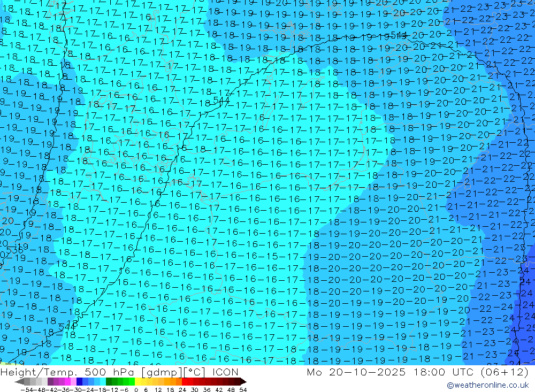Image resolution: width=535 pixels, height=392 pixels.
Task: Select the cyan swatch in the color legend
Action: coord(103,382)
